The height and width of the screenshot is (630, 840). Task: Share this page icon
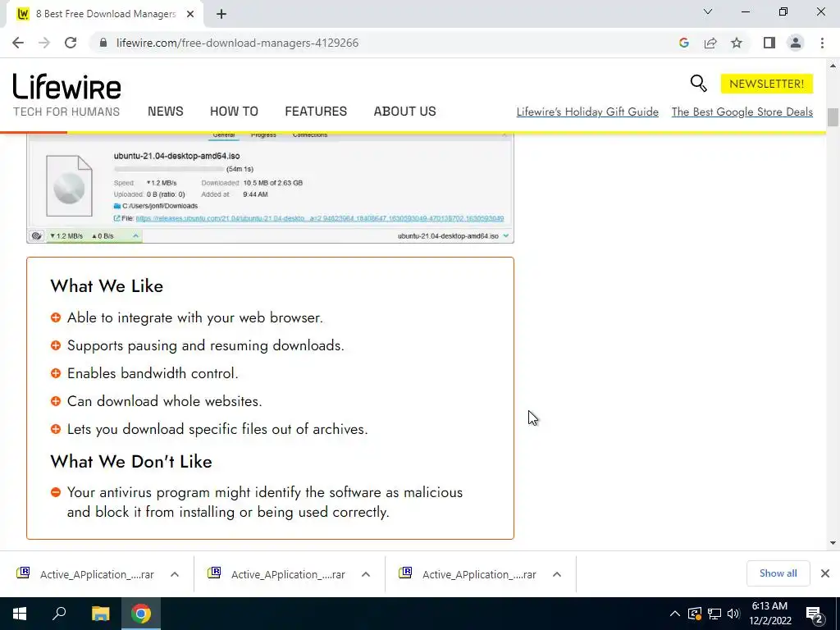pyautogui.click(x=710, y=43)
